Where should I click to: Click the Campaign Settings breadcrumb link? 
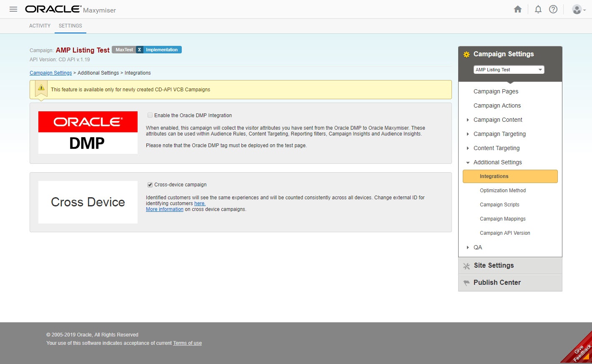(x=51, y=73)
